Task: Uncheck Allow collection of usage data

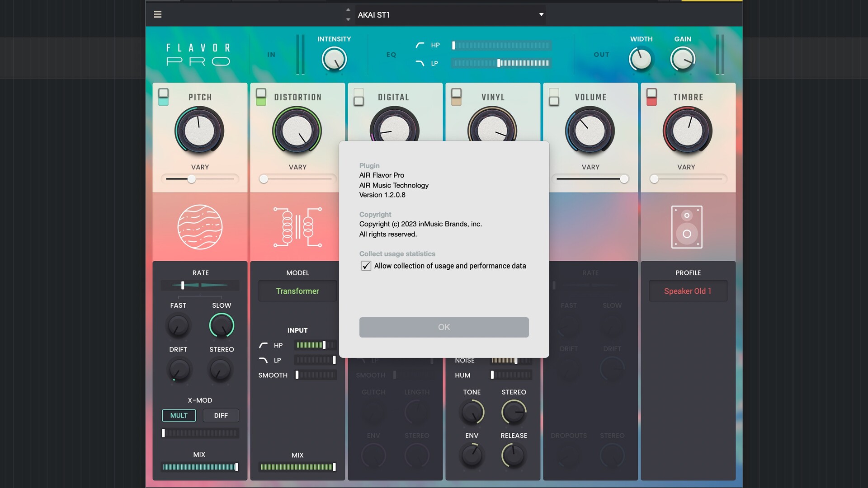Action: coord(366,266)
